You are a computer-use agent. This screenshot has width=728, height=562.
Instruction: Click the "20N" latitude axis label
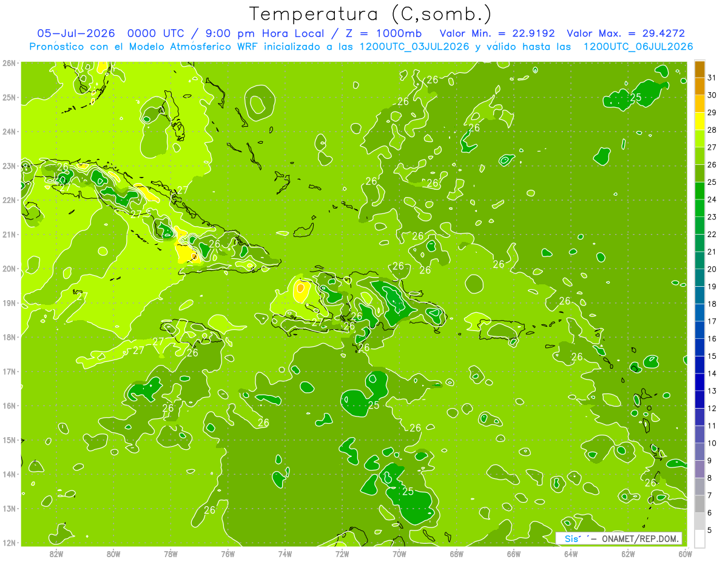coord(9,269)
